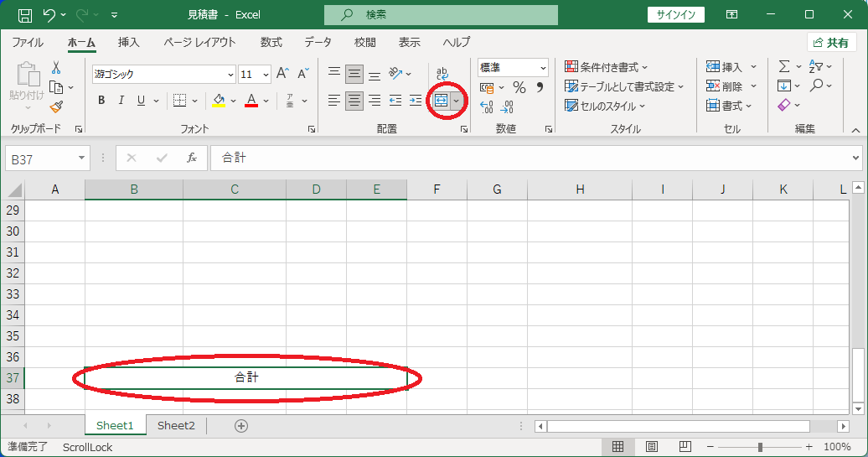Toggle italic formatting
868x457 pixels.
pos(121,101)
